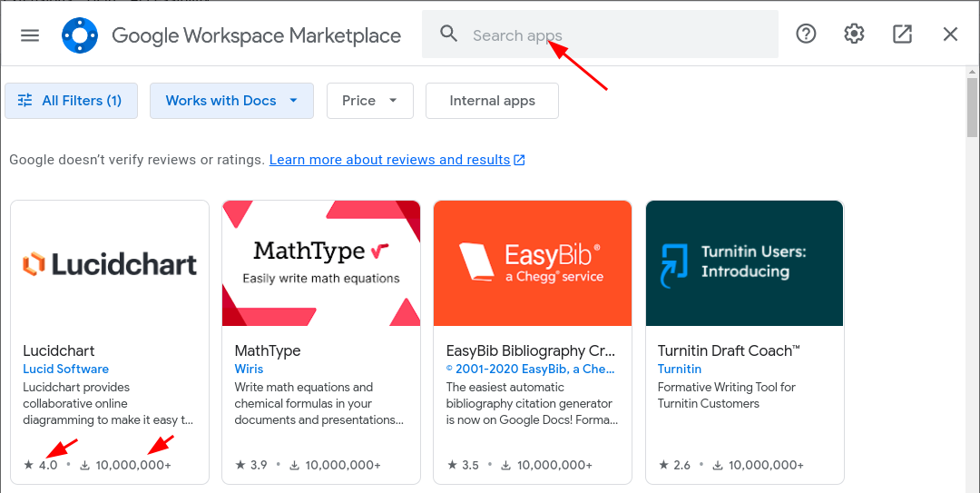Click MathType 3.9 star rating
Viewport: 980px width, 493px height.
(251, 466)
